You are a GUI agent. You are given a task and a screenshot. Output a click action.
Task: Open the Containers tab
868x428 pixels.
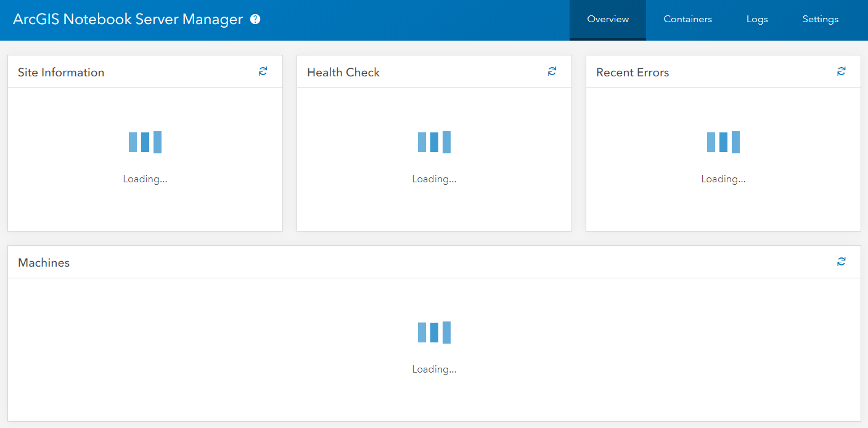tap(687, 20)
